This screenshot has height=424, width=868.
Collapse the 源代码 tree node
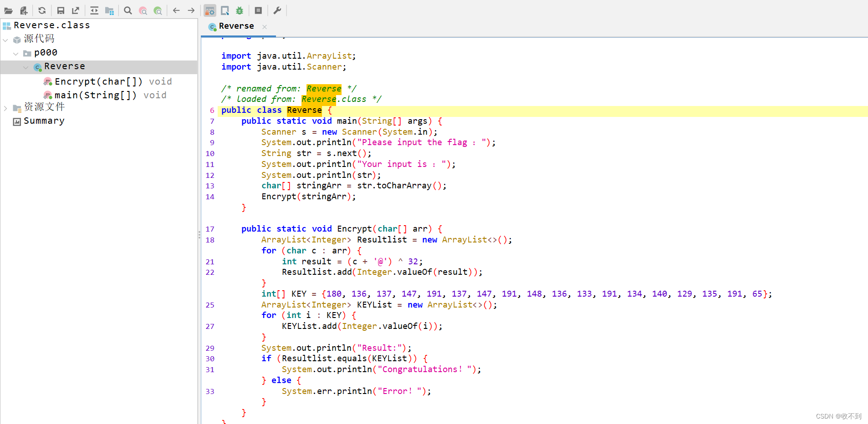pos(5,40)
